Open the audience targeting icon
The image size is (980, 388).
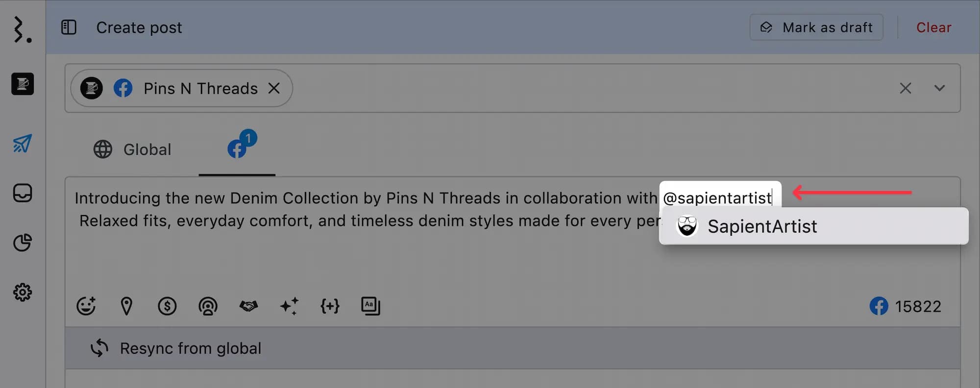[x=208, y=306]
